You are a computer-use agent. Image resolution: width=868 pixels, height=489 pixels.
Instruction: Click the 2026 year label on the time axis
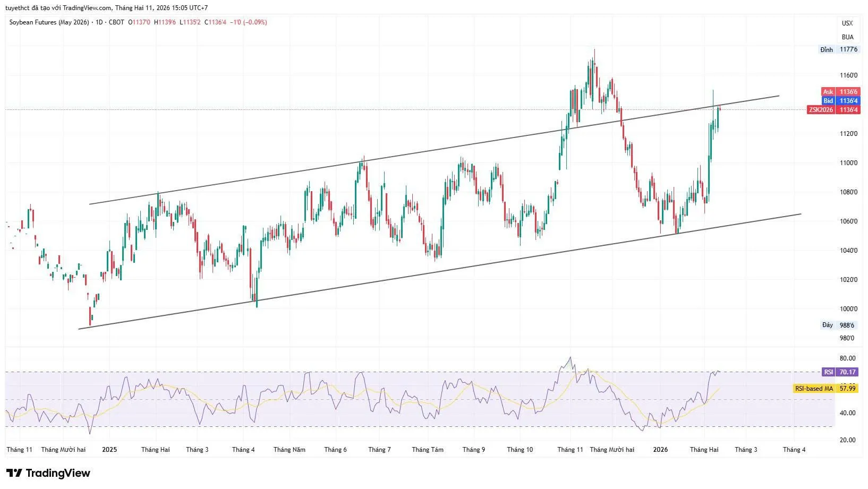[x=660, y=450]
